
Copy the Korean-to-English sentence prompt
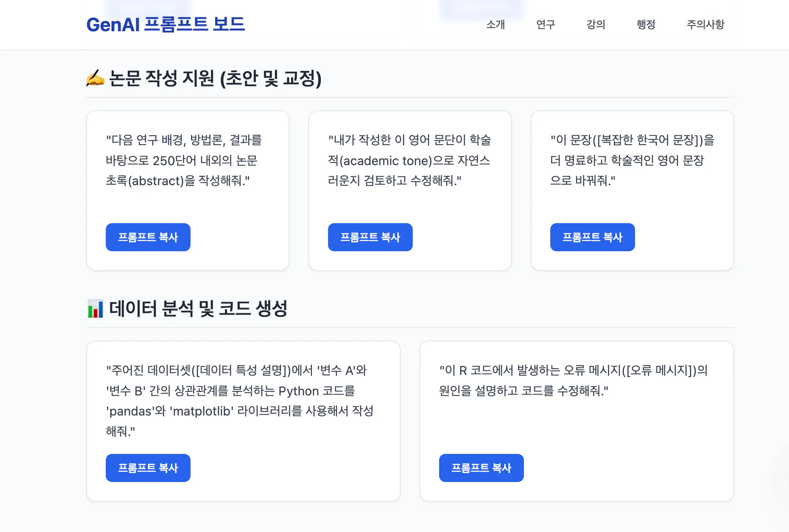(592, 237)
